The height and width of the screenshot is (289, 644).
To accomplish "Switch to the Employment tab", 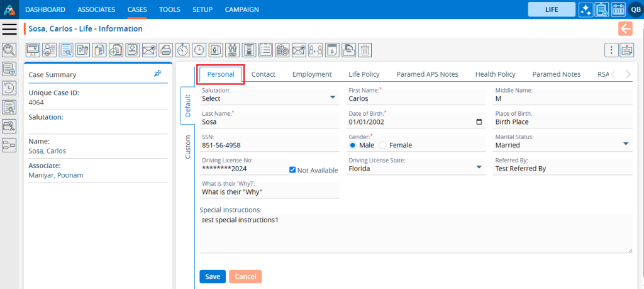I will [311, 74].
